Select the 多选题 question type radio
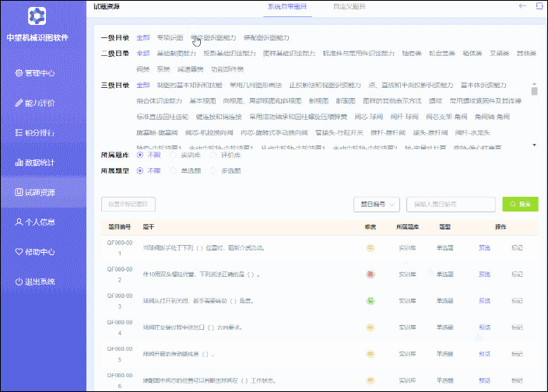Screen dimensions: 548x392 point(215,170)
